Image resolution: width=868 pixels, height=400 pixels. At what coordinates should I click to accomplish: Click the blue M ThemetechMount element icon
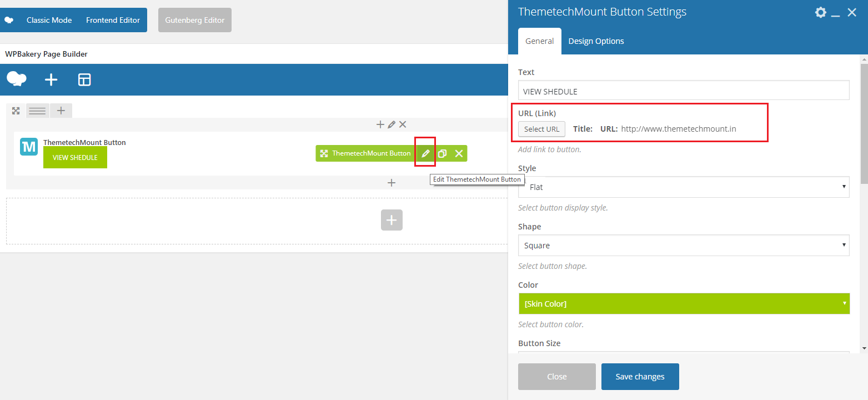29,147
